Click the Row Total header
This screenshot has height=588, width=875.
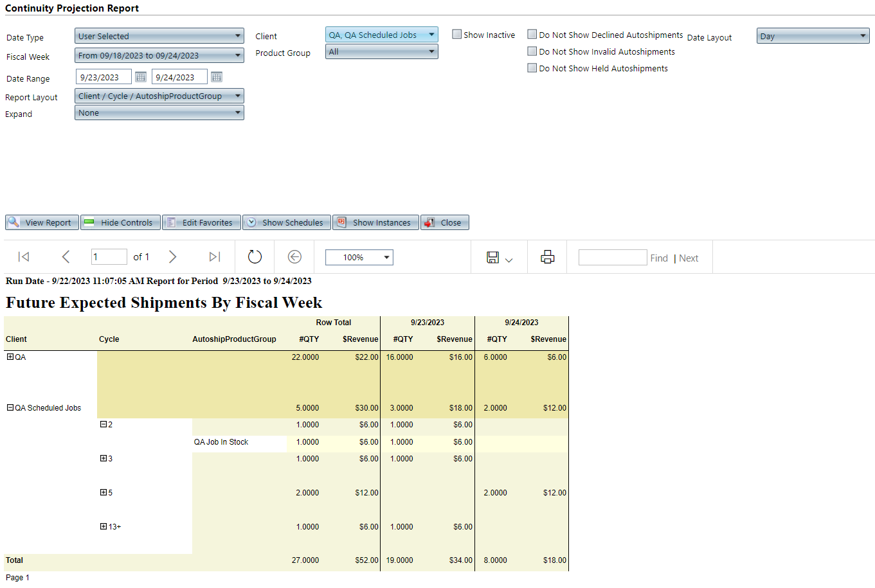(334, 323)
